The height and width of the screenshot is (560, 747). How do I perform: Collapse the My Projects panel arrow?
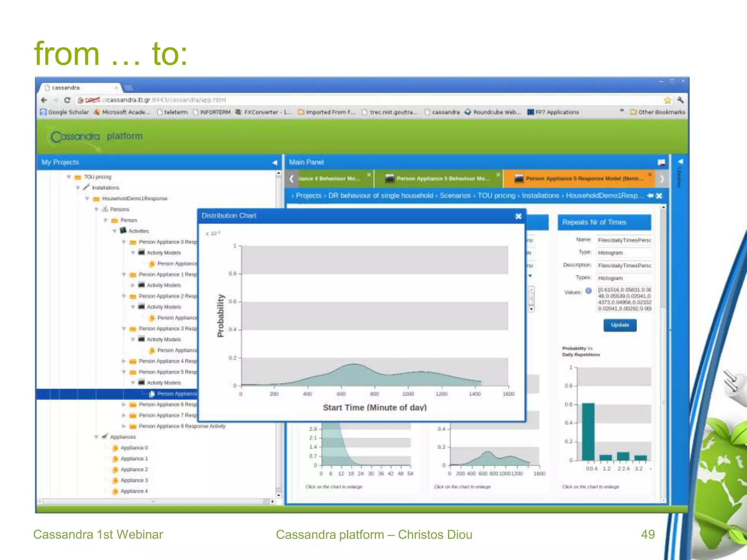(x=275, y=162)
